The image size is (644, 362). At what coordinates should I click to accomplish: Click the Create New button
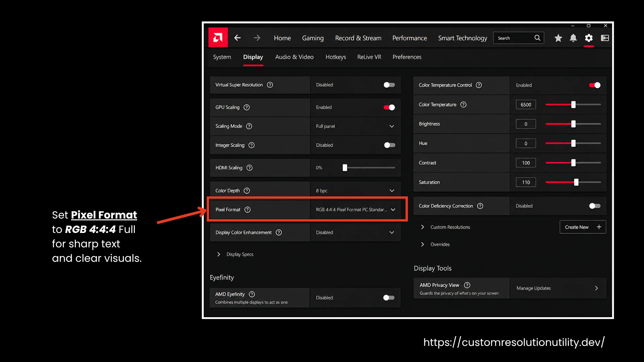click(583, 227)
